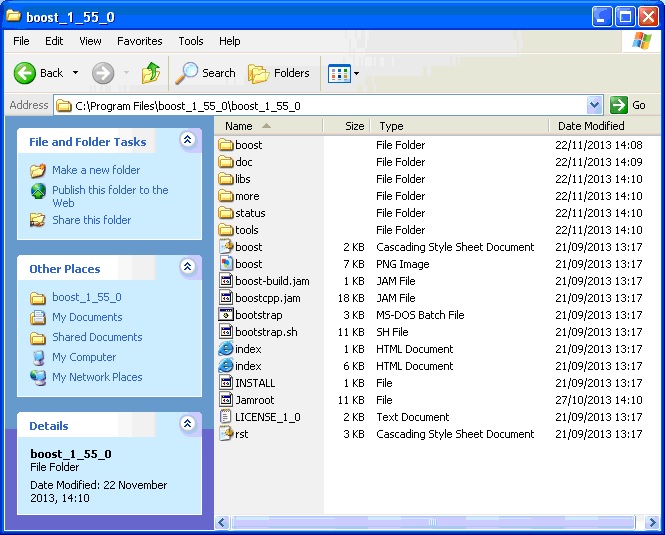Click the "22/11/2013 14:08" date text
The image size is (665, 535).
tap(598, 145)
